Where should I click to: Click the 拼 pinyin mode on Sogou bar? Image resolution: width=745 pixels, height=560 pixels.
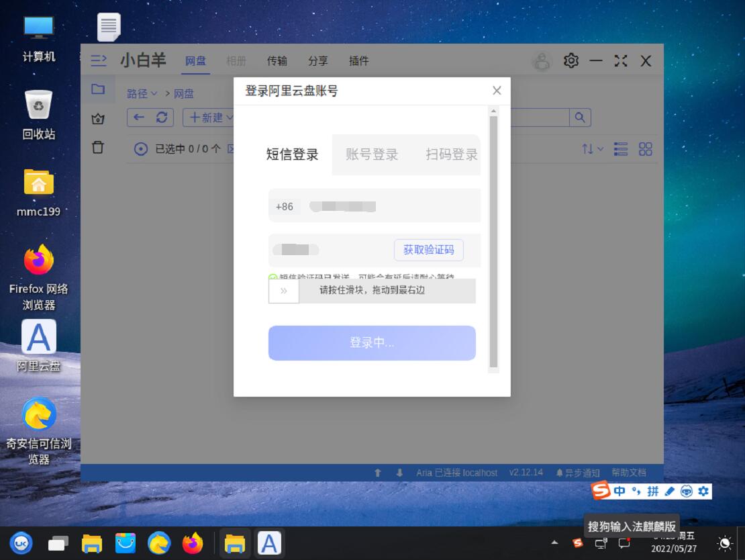click(653, 491)
